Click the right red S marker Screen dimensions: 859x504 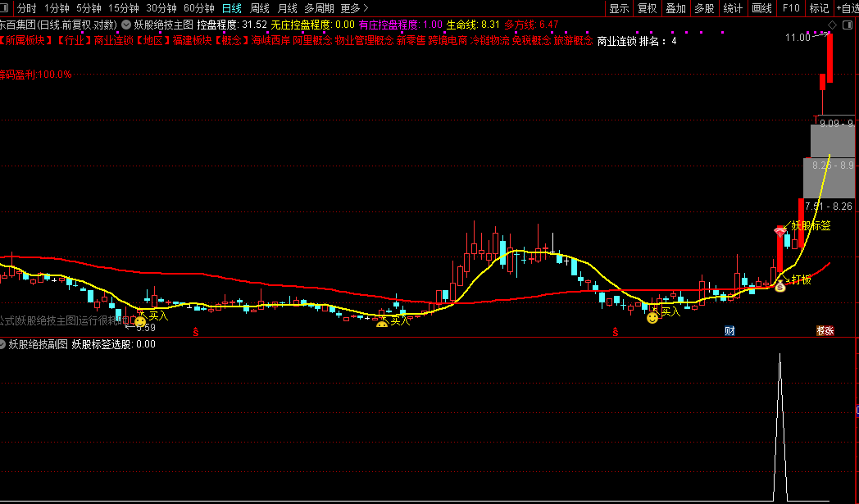pyautogui.click(x=616, y=331)
